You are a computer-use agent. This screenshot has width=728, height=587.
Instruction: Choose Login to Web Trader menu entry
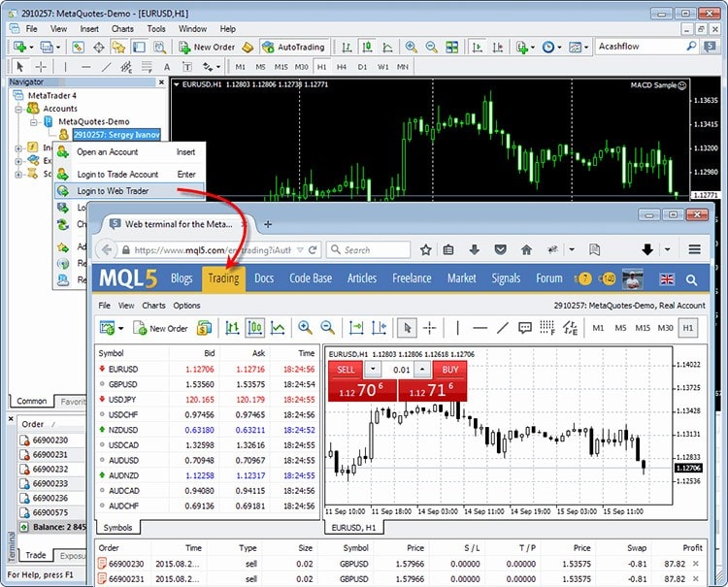[113, 191]
